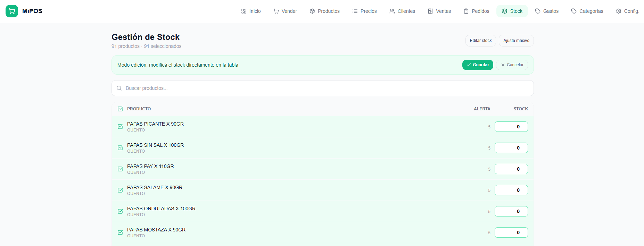Viewport: 644px width, 246px height.
Task: Go to Gastos
Action: [x=547, y=11]
